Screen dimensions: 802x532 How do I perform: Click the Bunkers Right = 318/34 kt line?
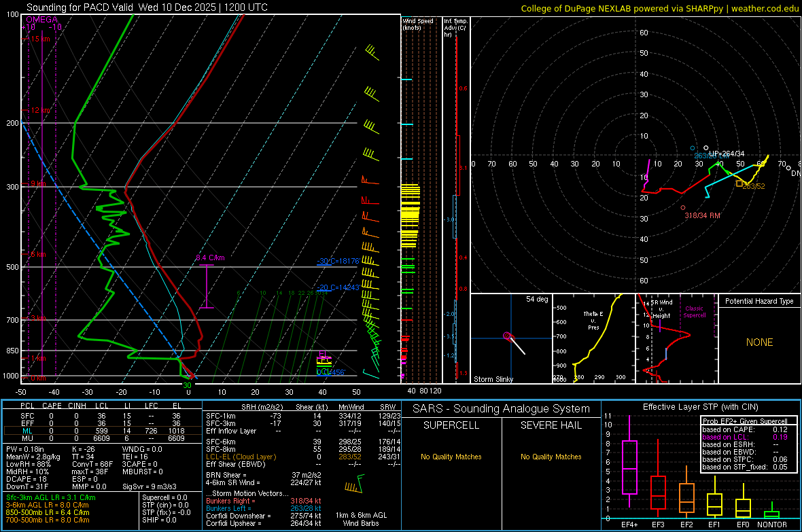pyautogui.click(x=264, y=501)
